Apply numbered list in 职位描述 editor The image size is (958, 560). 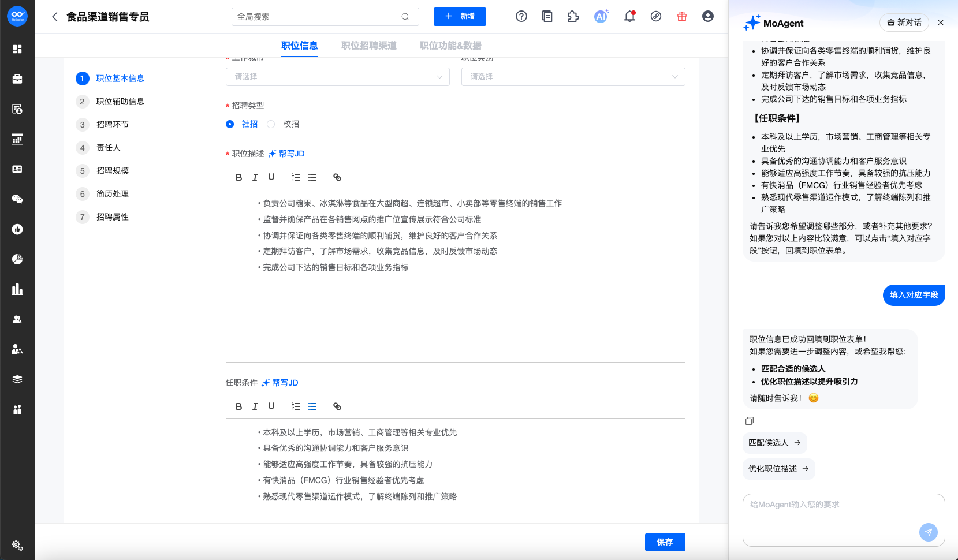coord(296,177)
